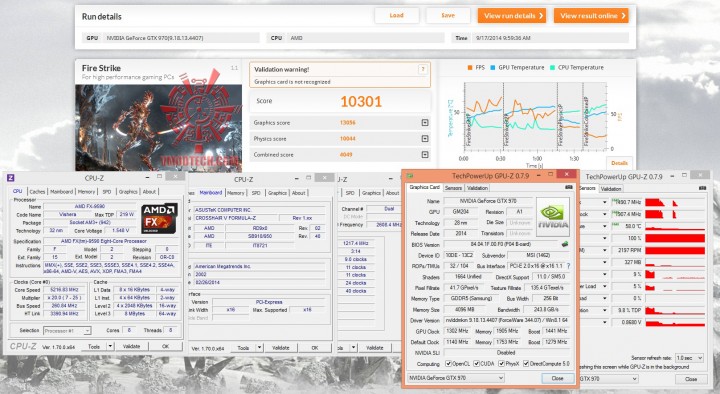
Task: Open Validation tab in front GPU-Z window
Action: tap(477, 188)
